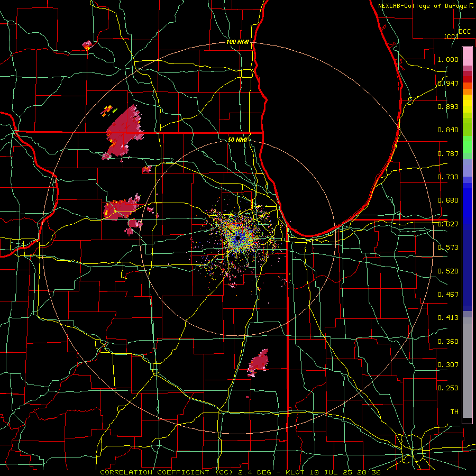Image resolution: width=476 pixels, height=476 pixels.
Task: Click the 50 NMI range ring label
Action: coord(237,140)
